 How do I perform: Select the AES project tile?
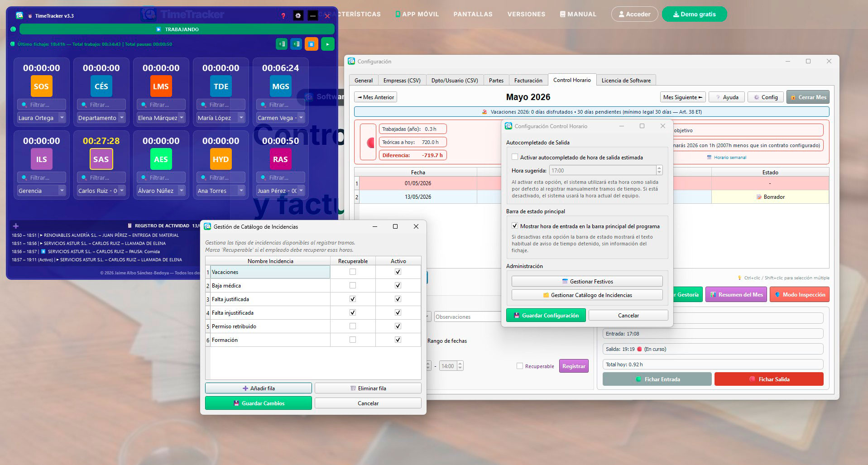click(x=161, y=159)
